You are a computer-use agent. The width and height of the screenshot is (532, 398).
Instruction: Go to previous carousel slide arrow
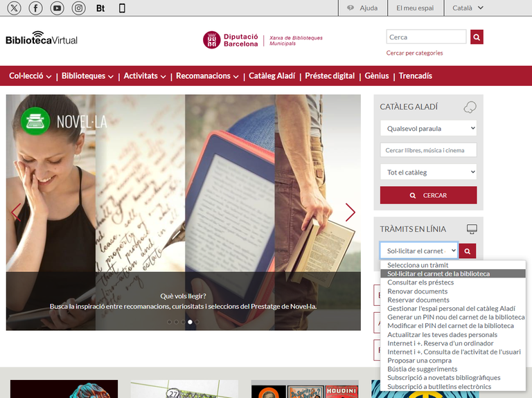pos(16,212)
